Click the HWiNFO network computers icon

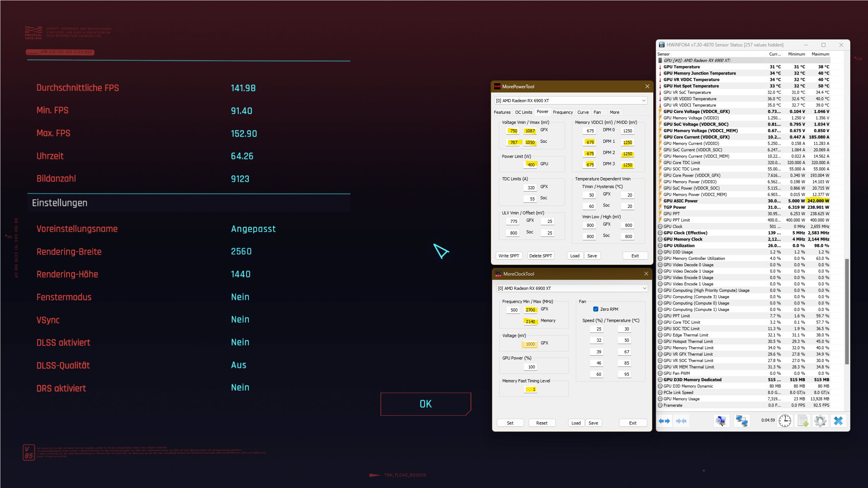[742, 421]
